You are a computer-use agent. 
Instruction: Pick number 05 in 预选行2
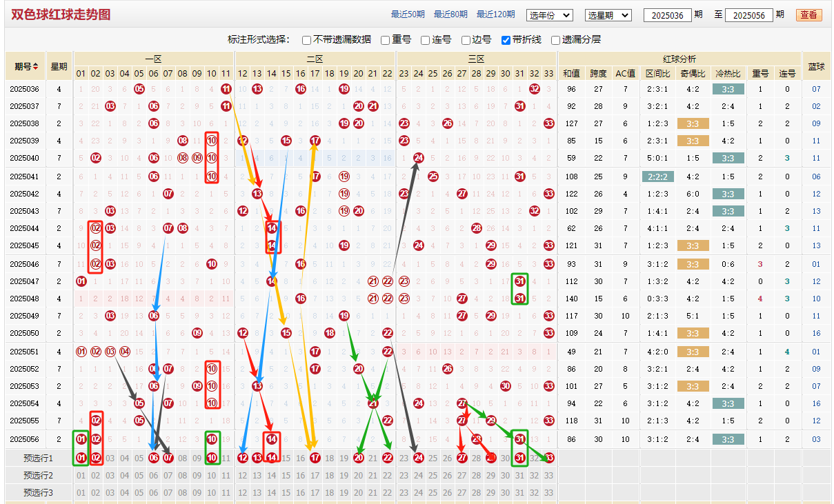click(x=139, y=475)
